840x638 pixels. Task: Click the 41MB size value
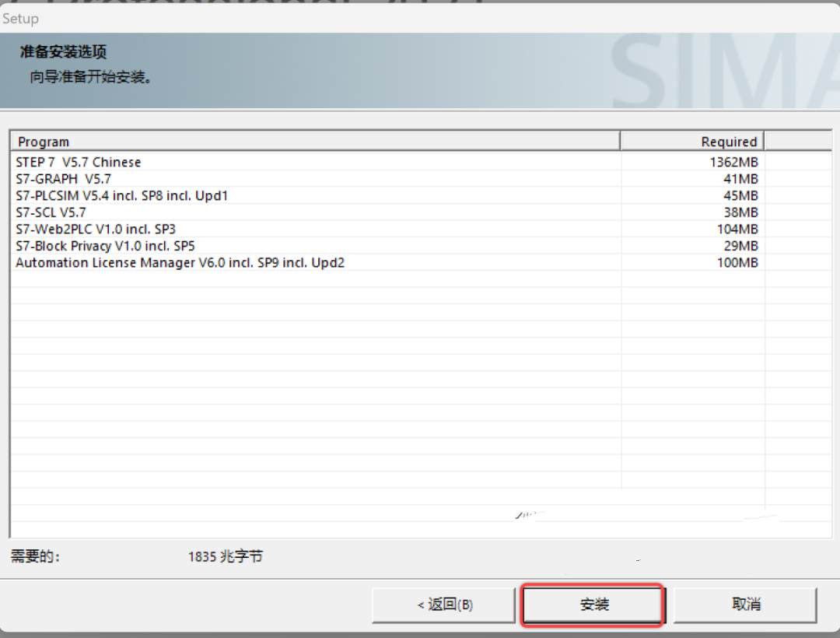coord(740,179)
